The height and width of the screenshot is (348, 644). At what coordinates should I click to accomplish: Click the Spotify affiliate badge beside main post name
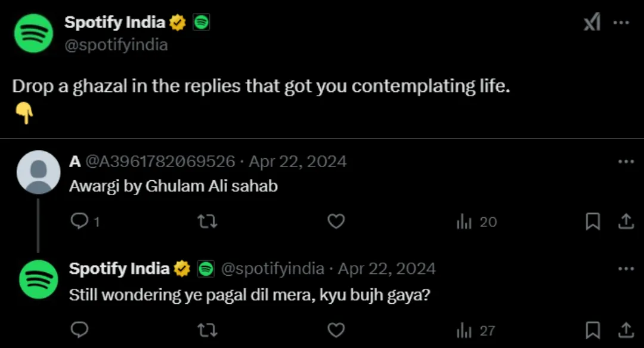(202, 22)
